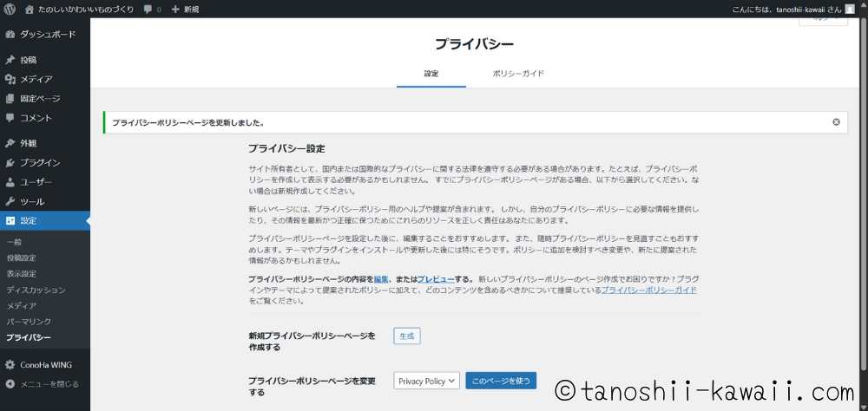Click the 生成 button
The image size is (868, 411).
pos(407,336)
